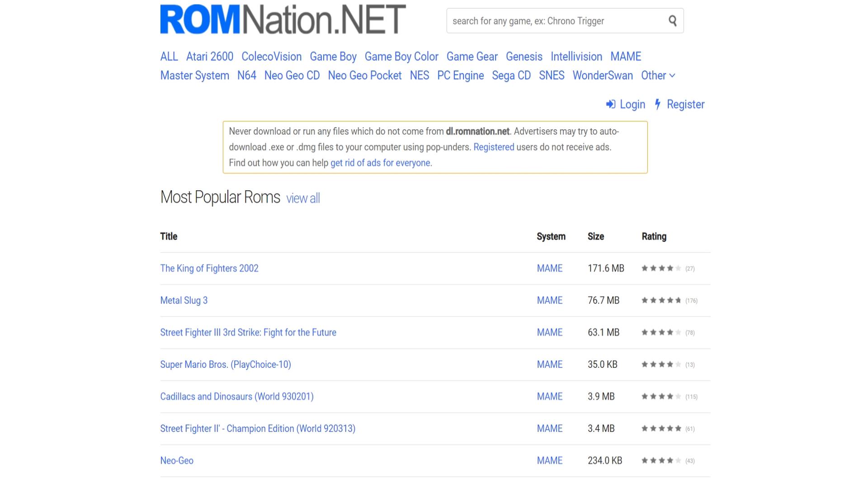This screenshot has height=488, width=868.
Task: Click MAME system in Neo-Geo row
Action: pyautogui.click(x=549, y=461)
